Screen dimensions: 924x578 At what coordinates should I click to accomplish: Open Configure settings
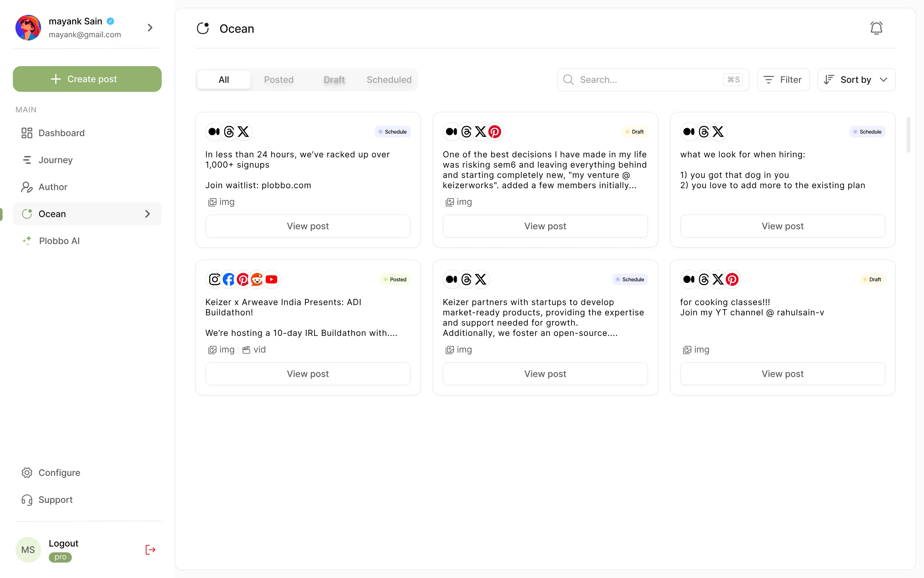tap(87, 473)
